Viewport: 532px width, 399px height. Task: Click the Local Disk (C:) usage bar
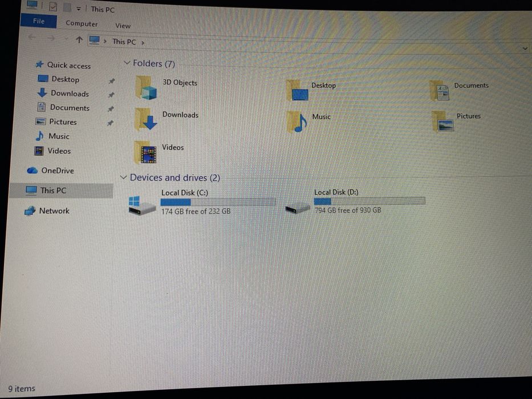[218, 202]
